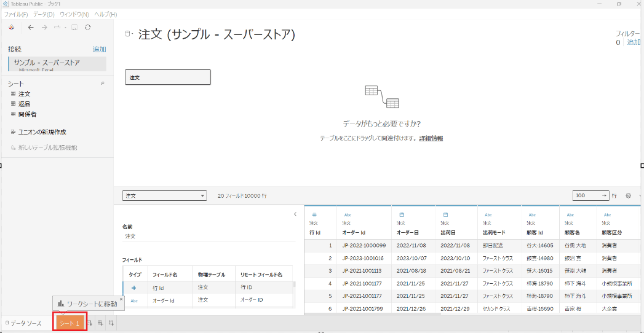This screenshot has height=333, width=644.
Task: Click the new dashboard icon in tab bar
Action: click(100, 323)
